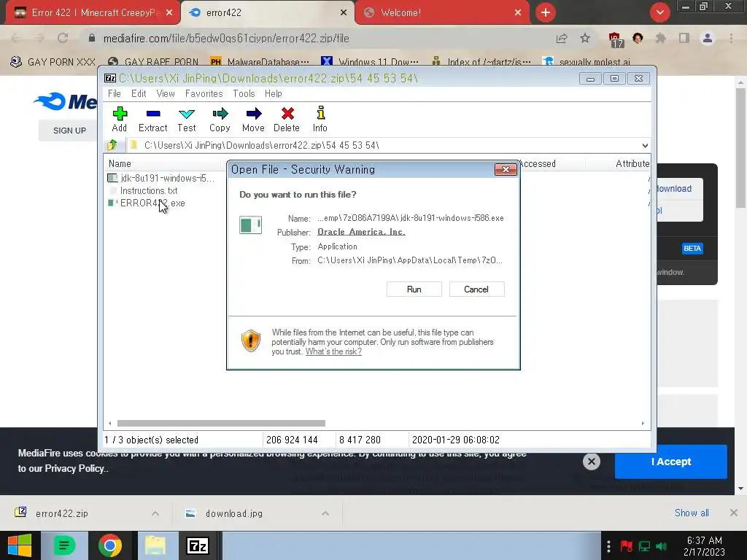Select jdk-8u191-windows-i5... file row

tap(161, 178)
